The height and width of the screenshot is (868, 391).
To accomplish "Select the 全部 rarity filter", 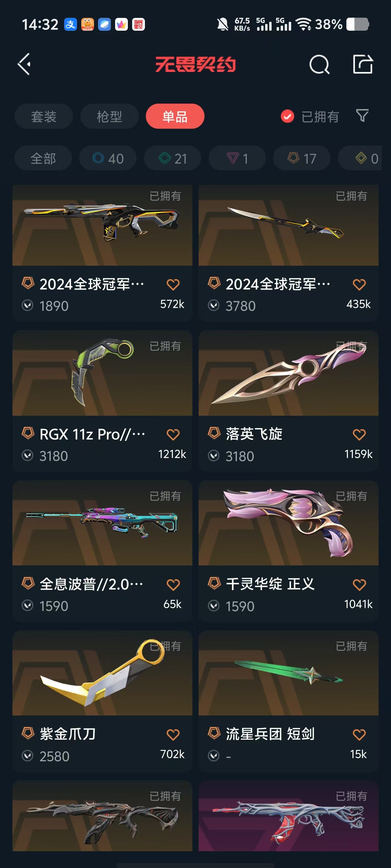I will click(43, 158).
